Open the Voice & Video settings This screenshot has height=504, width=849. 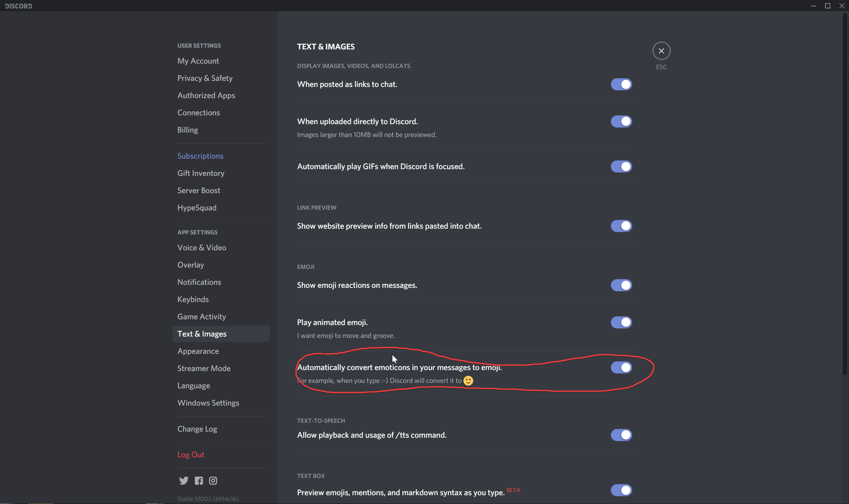tap(202, 248)
